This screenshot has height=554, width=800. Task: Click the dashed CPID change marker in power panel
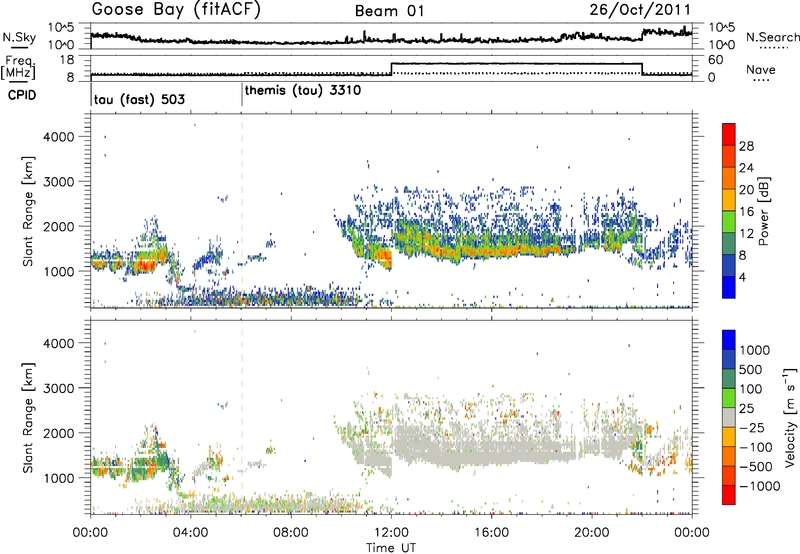click(242, 211)
